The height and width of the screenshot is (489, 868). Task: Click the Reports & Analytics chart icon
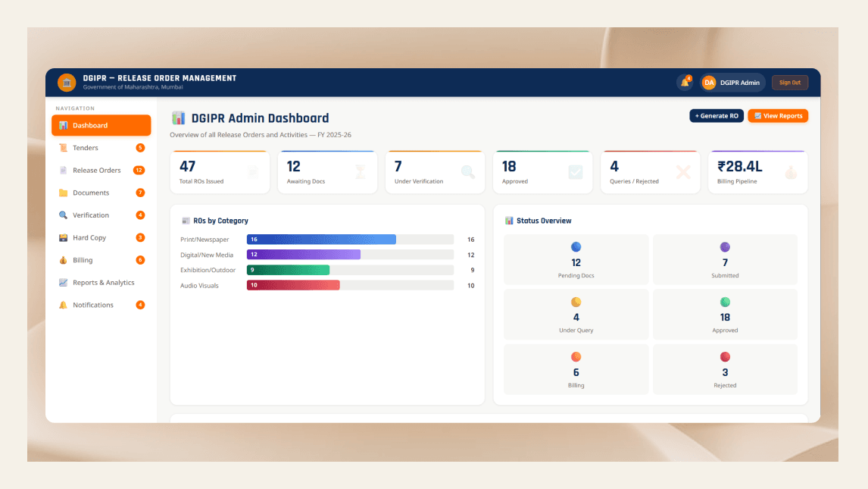tap(63, 283)
